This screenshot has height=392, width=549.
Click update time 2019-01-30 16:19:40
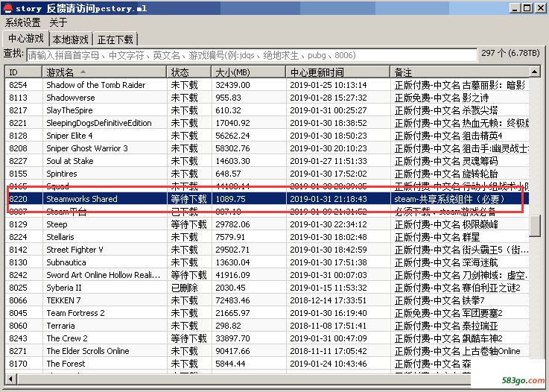[x=329, y=313]
